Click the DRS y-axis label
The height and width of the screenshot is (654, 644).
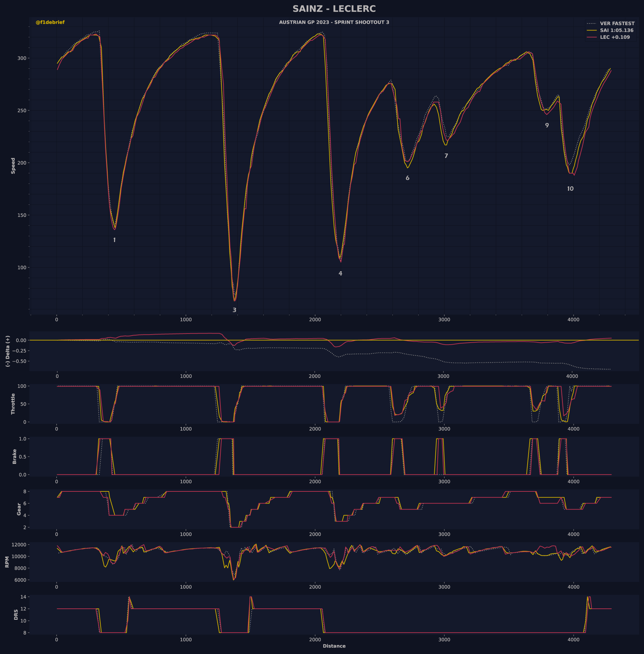click(16, 614)
